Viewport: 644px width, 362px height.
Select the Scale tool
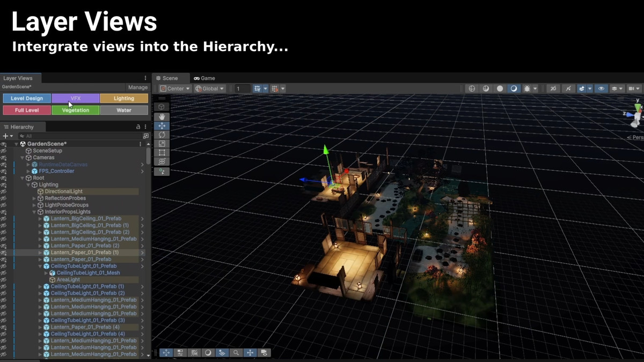click(162, 144)
